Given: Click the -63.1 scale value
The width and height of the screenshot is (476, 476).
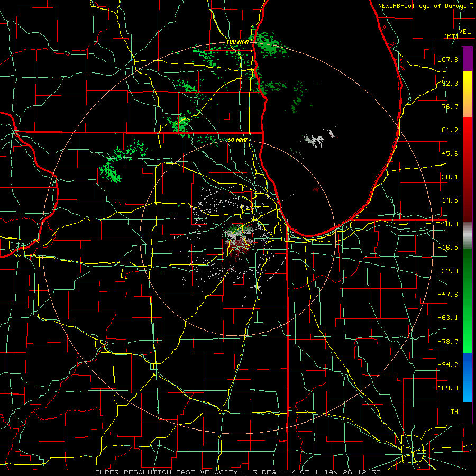Looking at the screenshot, I should pos(448,318).
